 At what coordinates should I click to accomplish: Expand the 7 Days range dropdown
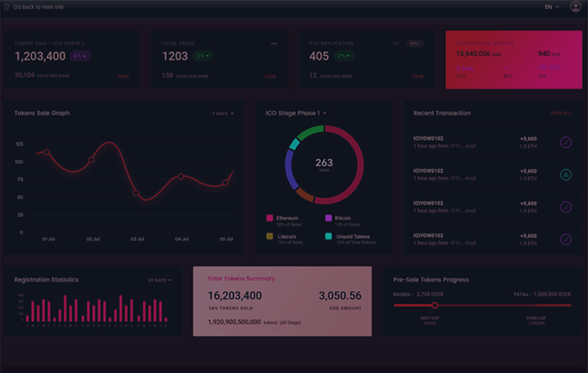(223, 113)
